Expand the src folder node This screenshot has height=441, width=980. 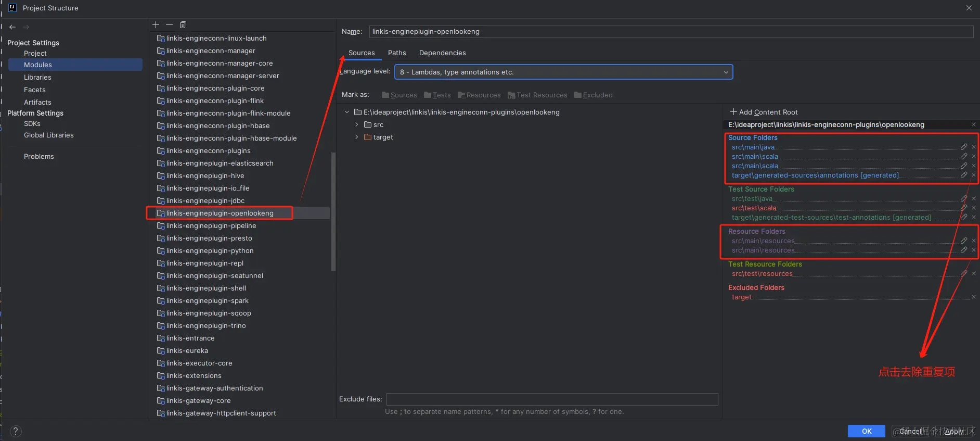click(356, 124)
